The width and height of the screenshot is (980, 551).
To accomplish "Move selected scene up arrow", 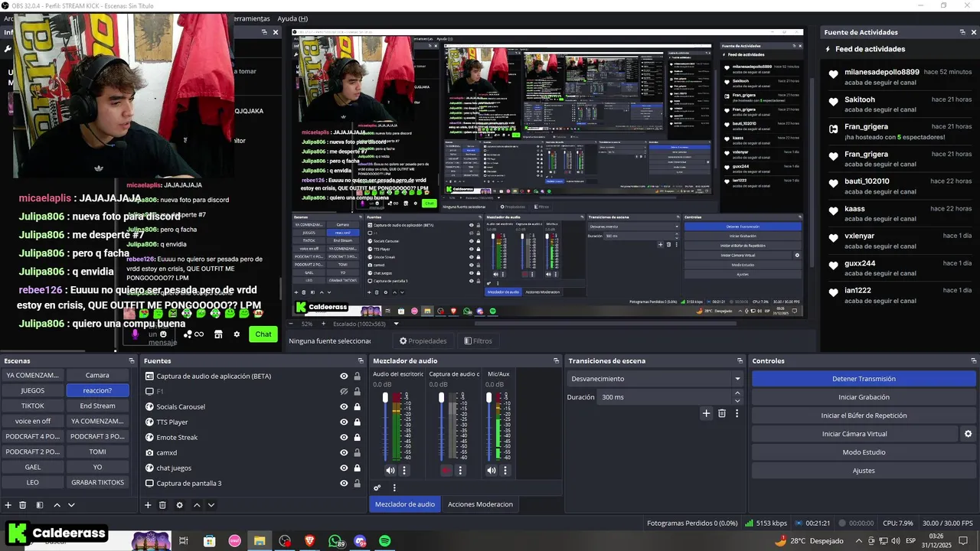I will point(57,505).
